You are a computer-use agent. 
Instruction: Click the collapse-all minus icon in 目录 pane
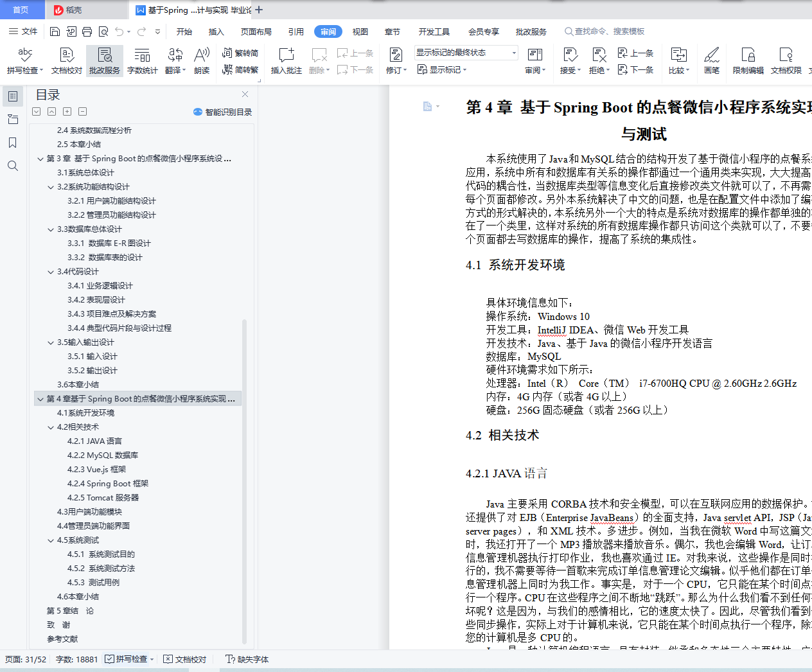click(x=82, y=112)
